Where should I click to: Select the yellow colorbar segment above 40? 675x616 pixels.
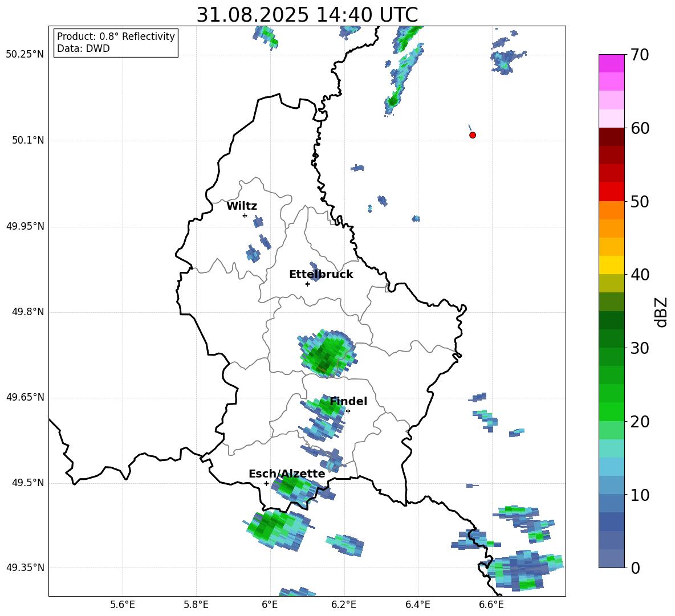(612, 265)
